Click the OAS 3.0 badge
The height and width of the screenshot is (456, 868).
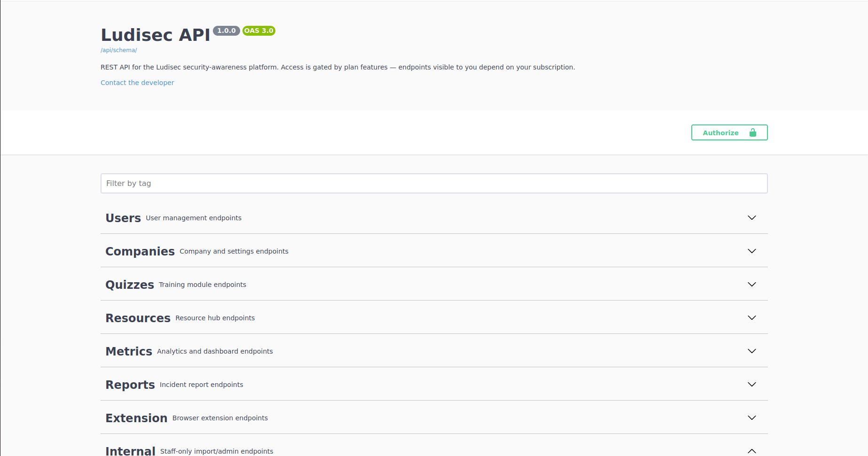click(x=259, y=31)
